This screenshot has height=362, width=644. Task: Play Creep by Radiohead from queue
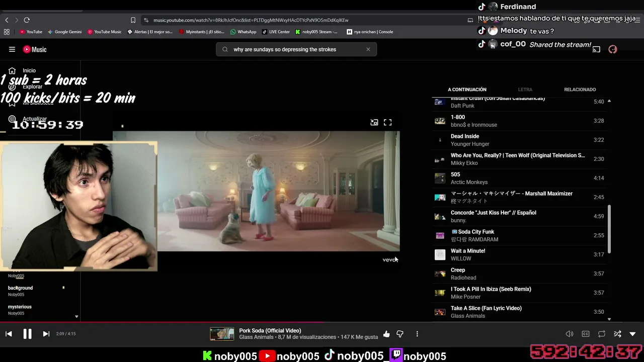(520, 274)
